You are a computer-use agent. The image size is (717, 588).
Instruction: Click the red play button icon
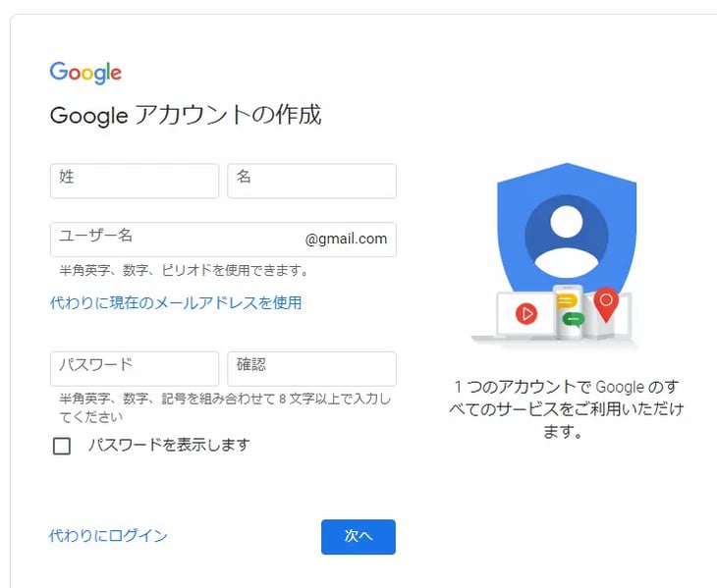click(x=527, y=314)
